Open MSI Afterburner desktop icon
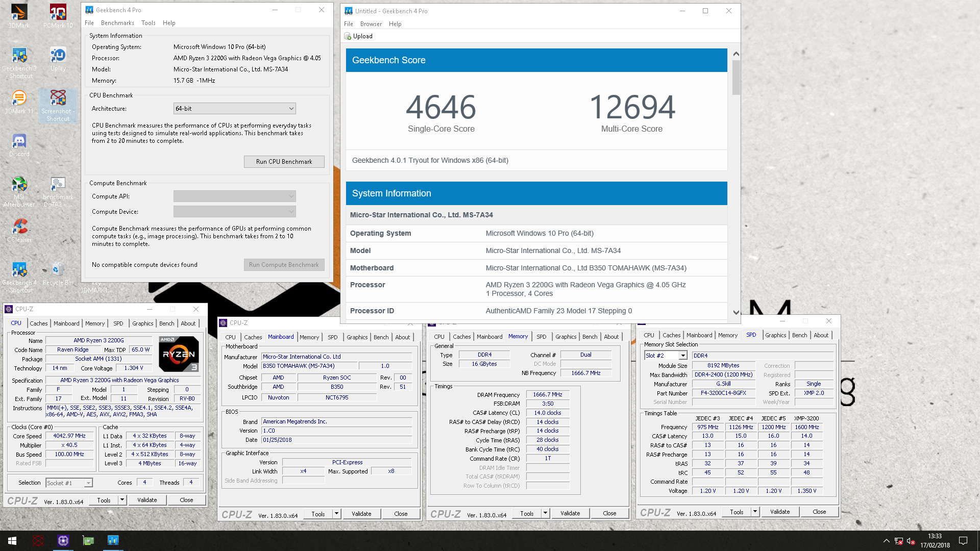Image resolution: width=980 pixels, height=551 pixels. 19,191
